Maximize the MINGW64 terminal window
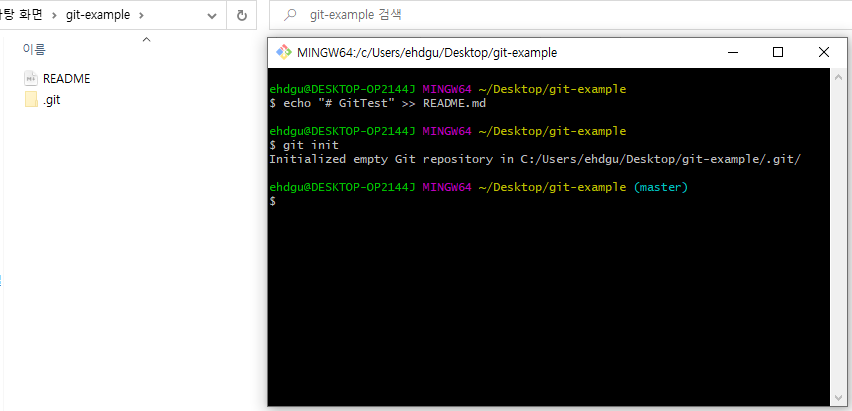This screenshot has height=411, width=852. [778, 52]
